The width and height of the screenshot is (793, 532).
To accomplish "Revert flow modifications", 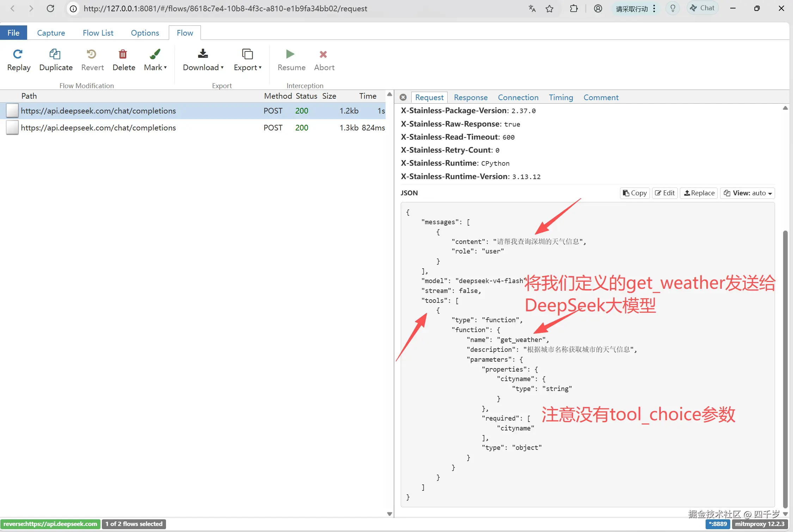I will coord(92,60).
